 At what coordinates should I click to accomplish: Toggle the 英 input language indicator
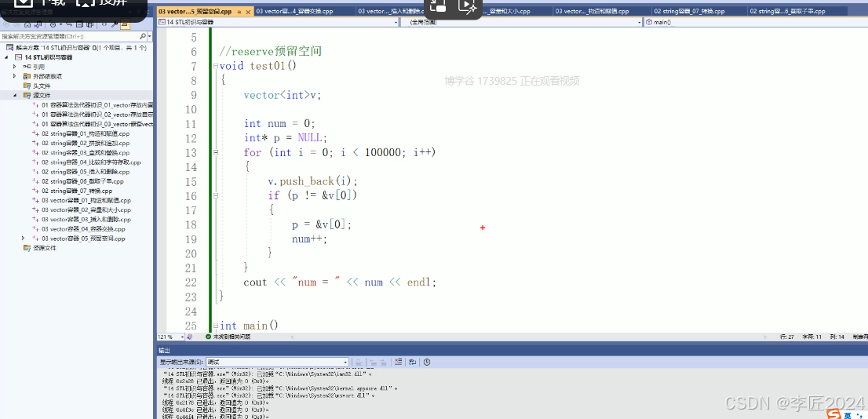(x=847, y=414)
